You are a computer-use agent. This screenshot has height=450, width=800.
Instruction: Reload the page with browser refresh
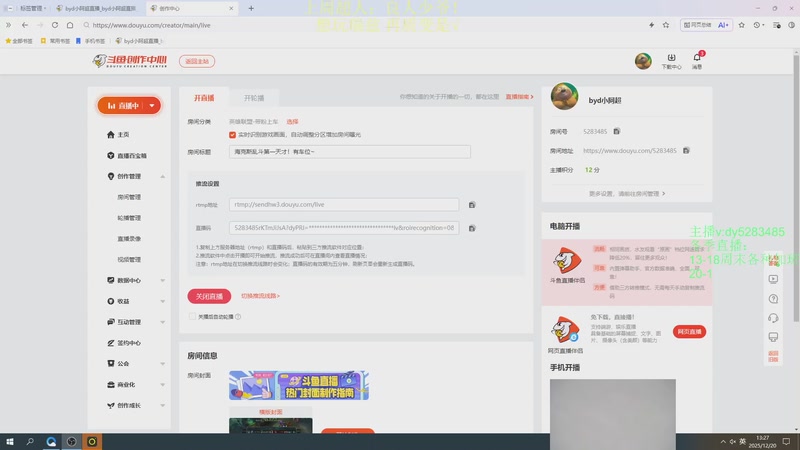(55, 25)
